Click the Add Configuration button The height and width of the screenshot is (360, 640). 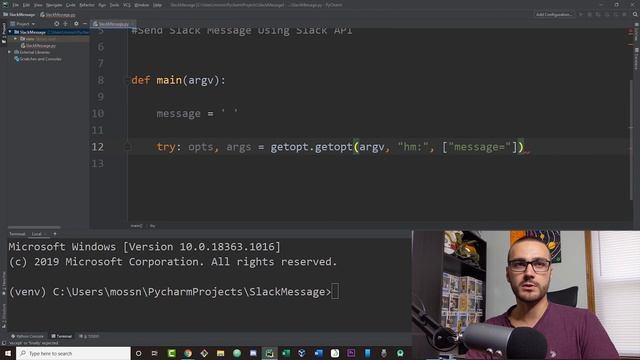[x=553, y=15]
